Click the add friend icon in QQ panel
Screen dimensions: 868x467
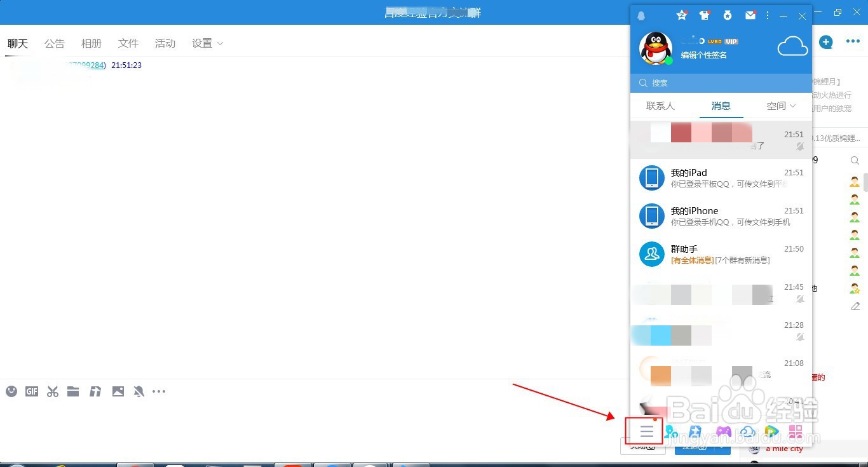(x=672, y=432)
